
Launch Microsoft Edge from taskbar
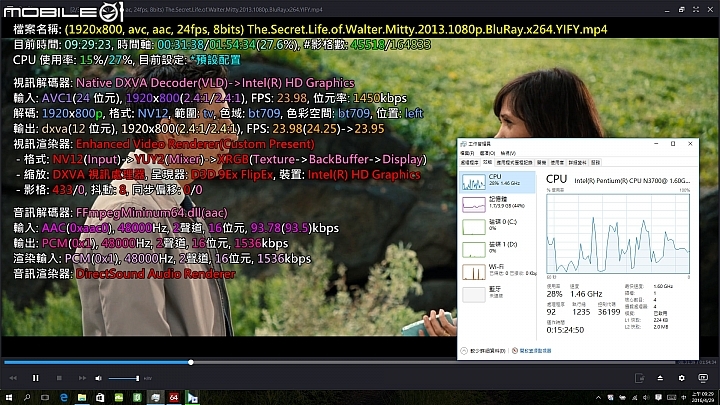[x=63, y=397]
